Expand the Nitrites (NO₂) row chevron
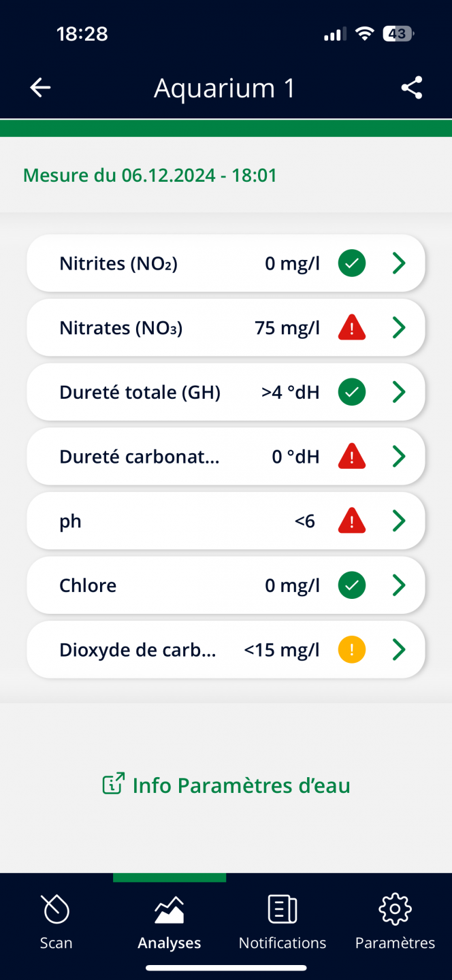Image resolution: width=452 pixels, height=980 pixels. (x=399, y=263)
